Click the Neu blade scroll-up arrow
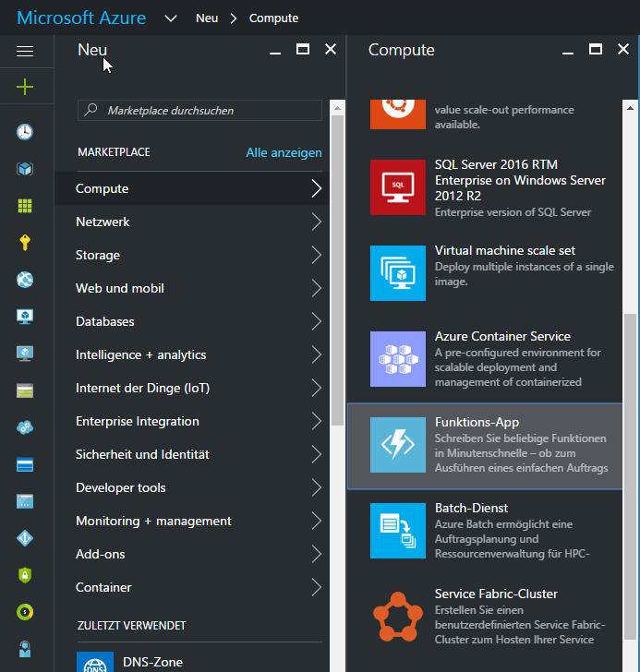This screenshot has width=640, height=672. (x=338, y=108)
